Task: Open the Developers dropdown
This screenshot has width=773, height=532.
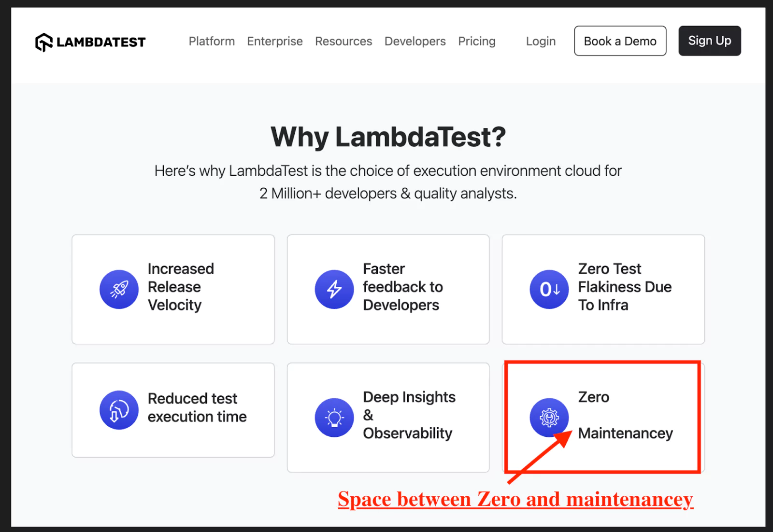Action: click(x=415, y=42)
